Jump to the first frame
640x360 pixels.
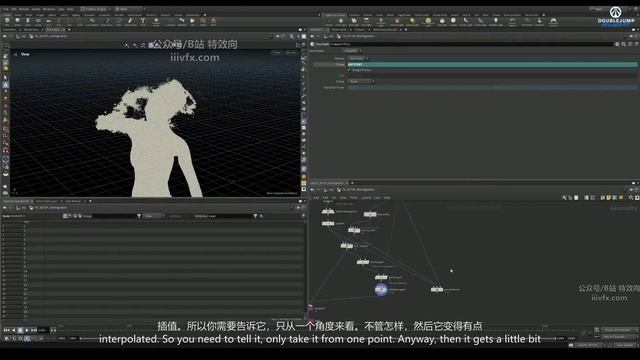point(7,330)
